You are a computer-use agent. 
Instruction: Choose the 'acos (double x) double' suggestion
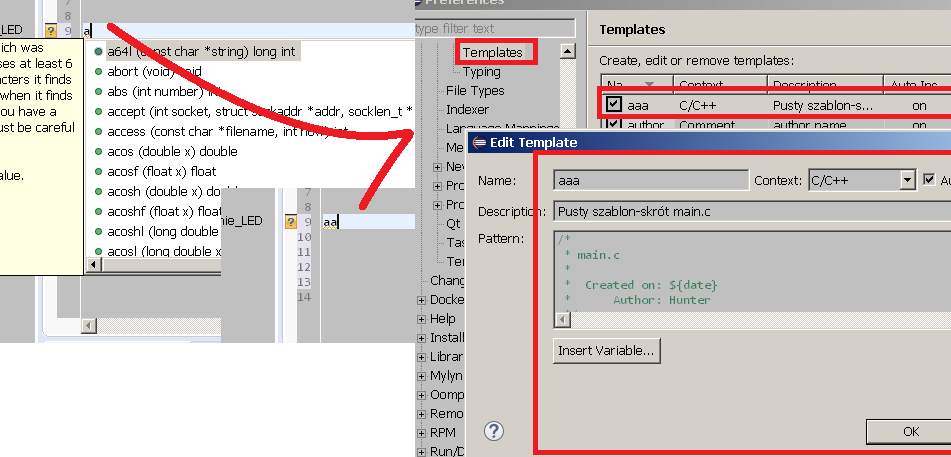click(x=172, y=152)
